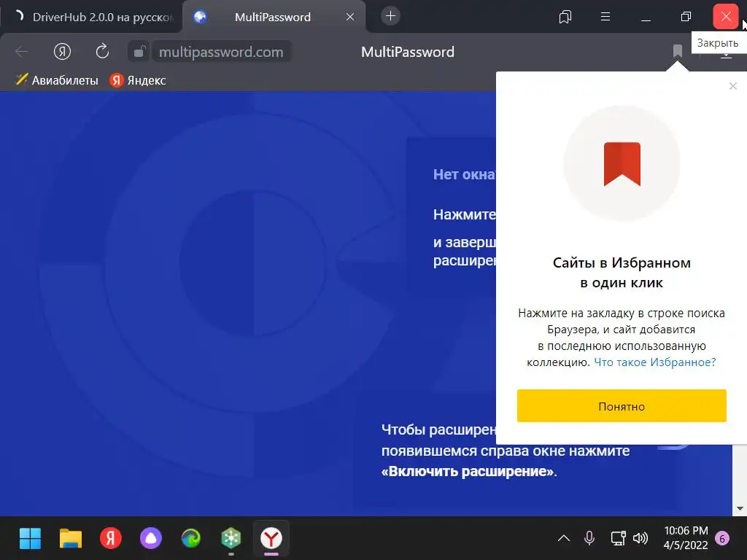Open the Yandex app in taskbar
The width and height of the screenshot is (747, 560).
[x=111, y=539]
